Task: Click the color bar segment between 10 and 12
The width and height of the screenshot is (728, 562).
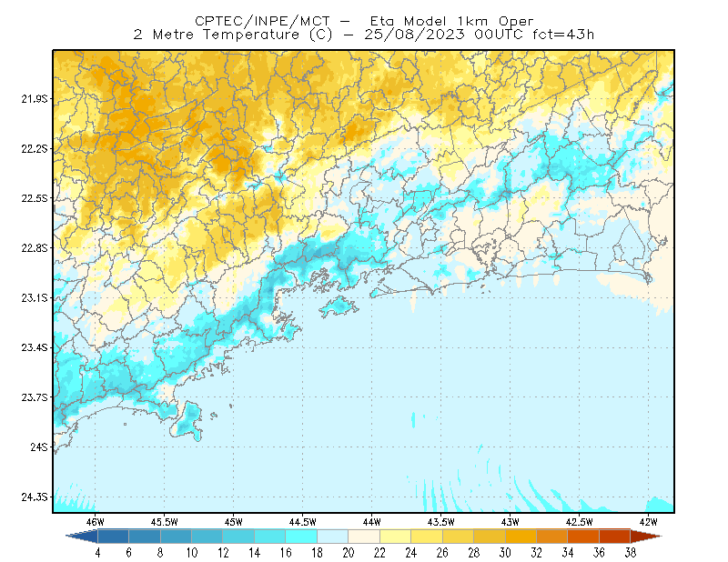Action: click(x=207, y=537)
